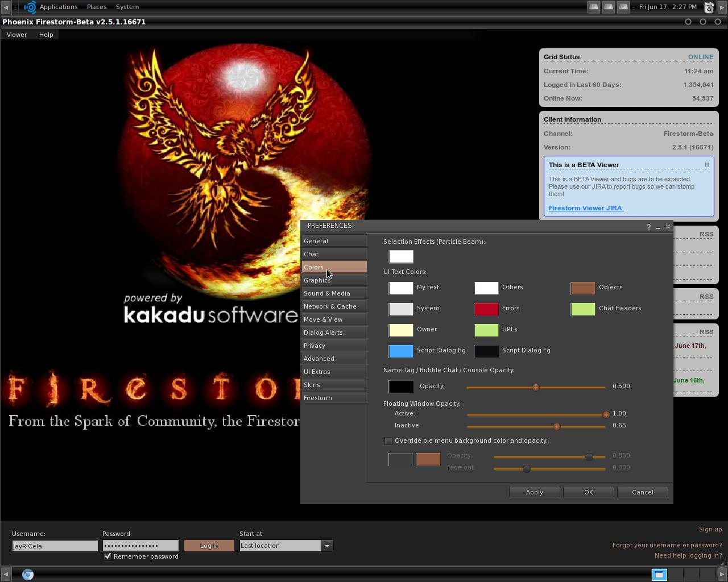Image resolution: width=728 pixels, height=582 pixels.
Task: Click Need help logging in link
Action: pyautogui.click(x=688, y=555)
